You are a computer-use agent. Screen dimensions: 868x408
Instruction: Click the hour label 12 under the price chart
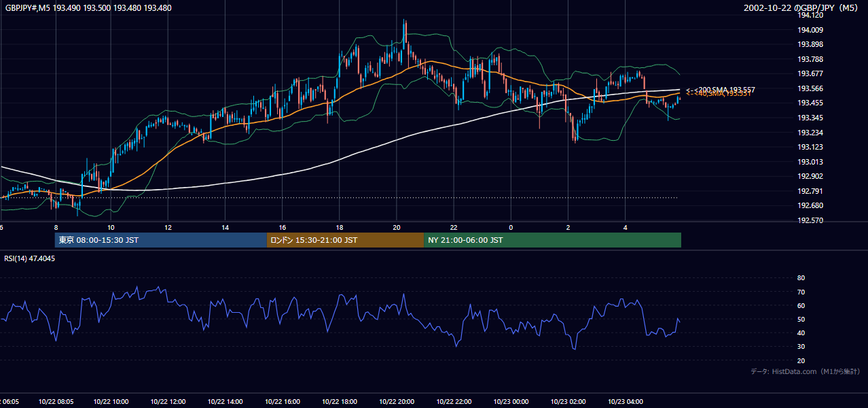tap(168, 228)
